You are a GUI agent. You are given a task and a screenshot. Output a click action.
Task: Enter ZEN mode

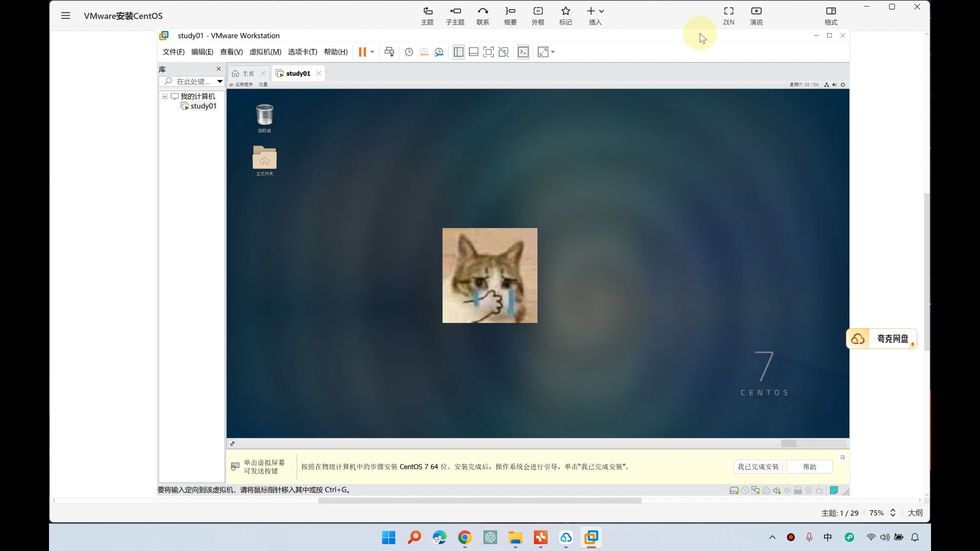point(728,16)
